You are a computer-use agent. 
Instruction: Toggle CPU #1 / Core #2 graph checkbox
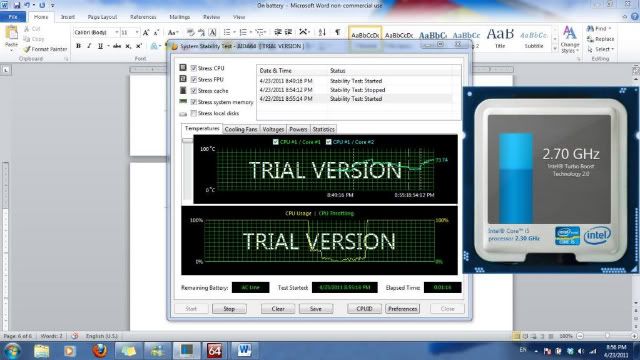329,142
